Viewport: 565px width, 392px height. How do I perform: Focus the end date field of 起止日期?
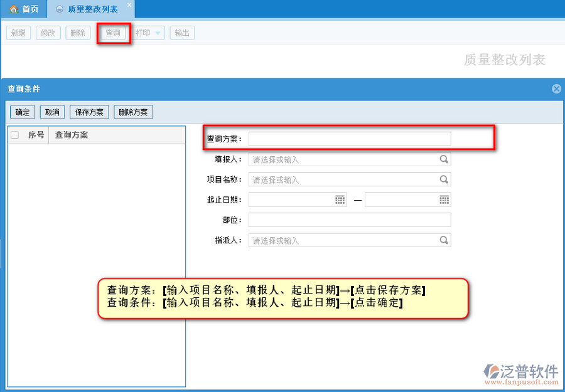408,200
